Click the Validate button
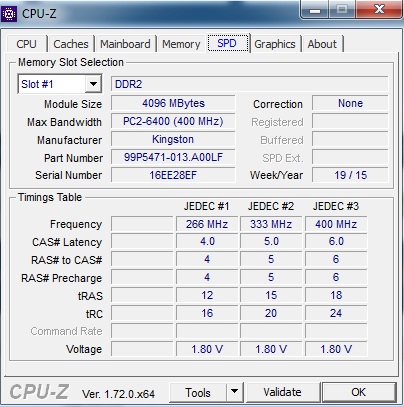 (x=282, y=392)
